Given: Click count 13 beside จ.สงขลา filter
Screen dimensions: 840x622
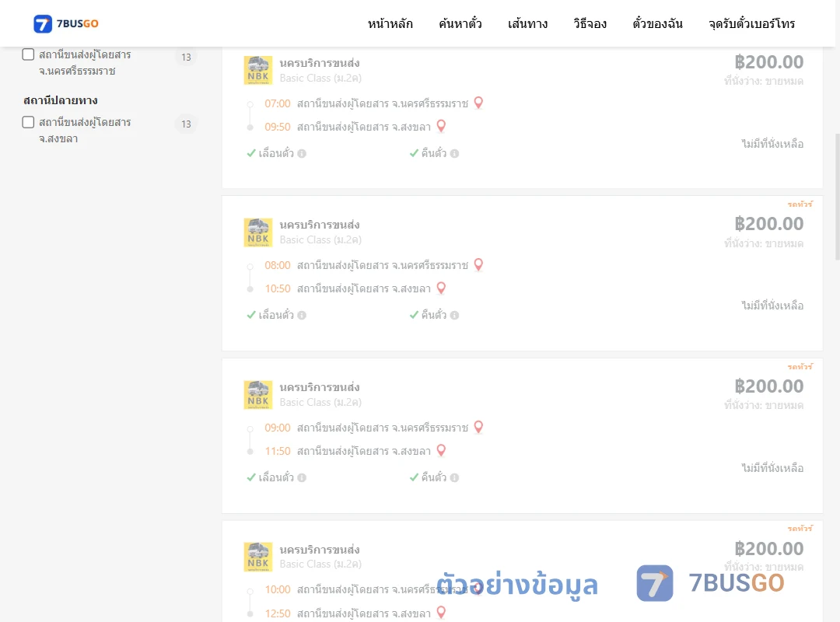Looking at the screenshot, I should click(186, 124).
